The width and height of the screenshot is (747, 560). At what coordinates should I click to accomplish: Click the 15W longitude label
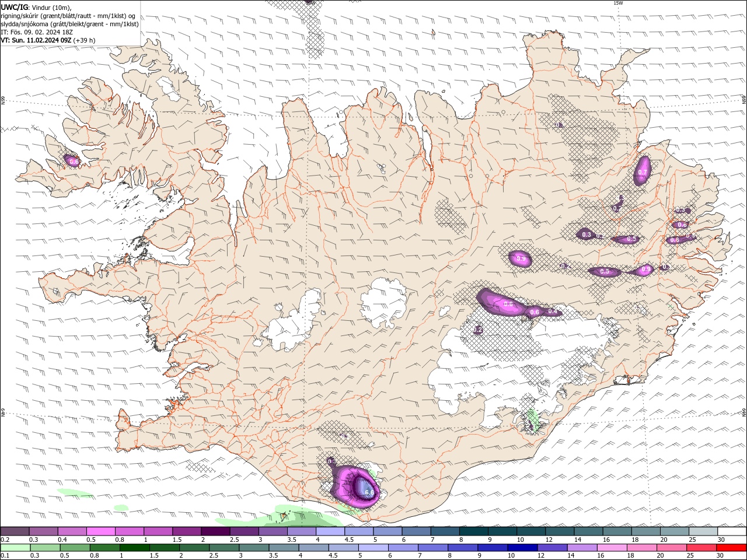618,3
